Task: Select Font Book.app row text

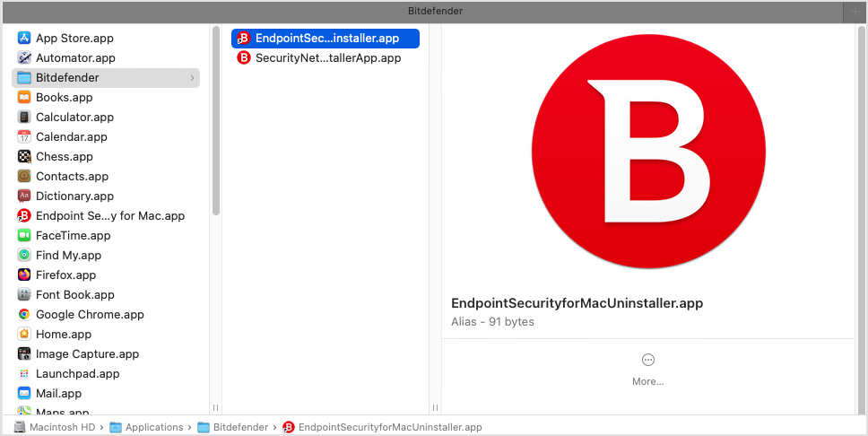Action: coord(75,295)
